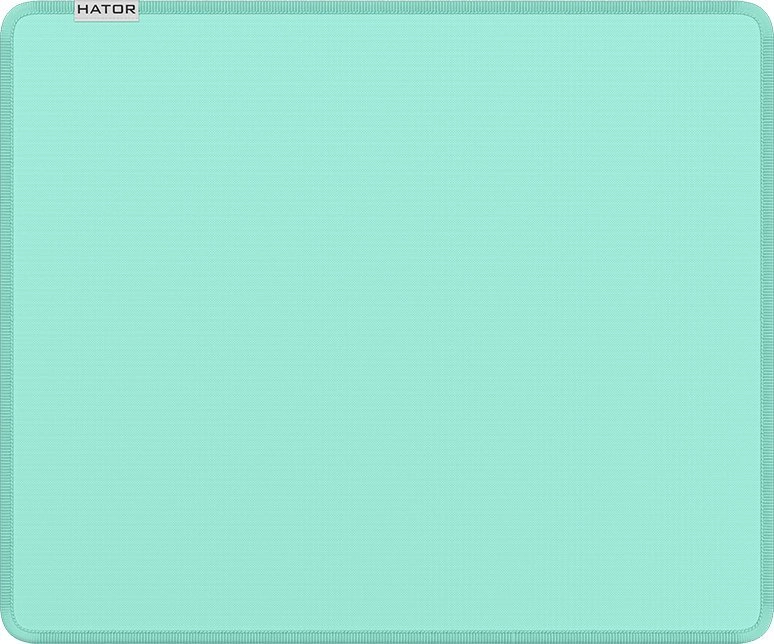Click the gray background of the HATOR tag

(107, 18)
